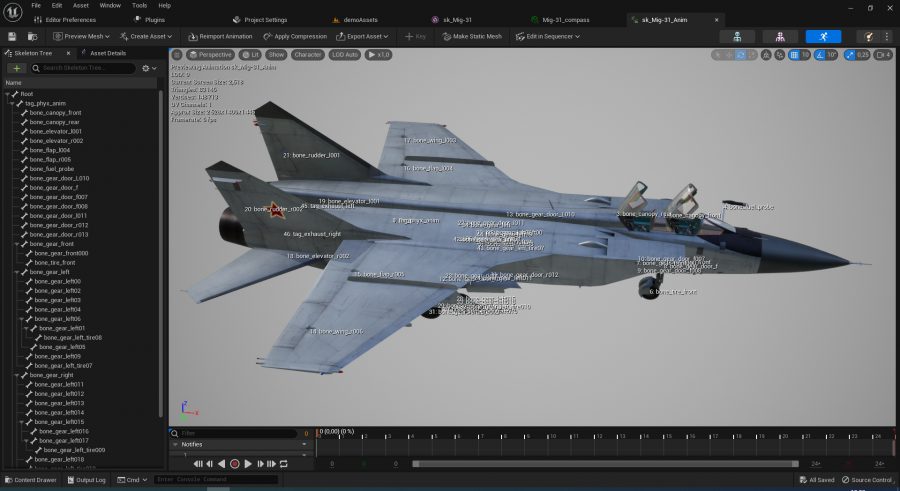The image size is (900, 491).
Task: Collapse the Notifies track section
Action: (176, 444)
